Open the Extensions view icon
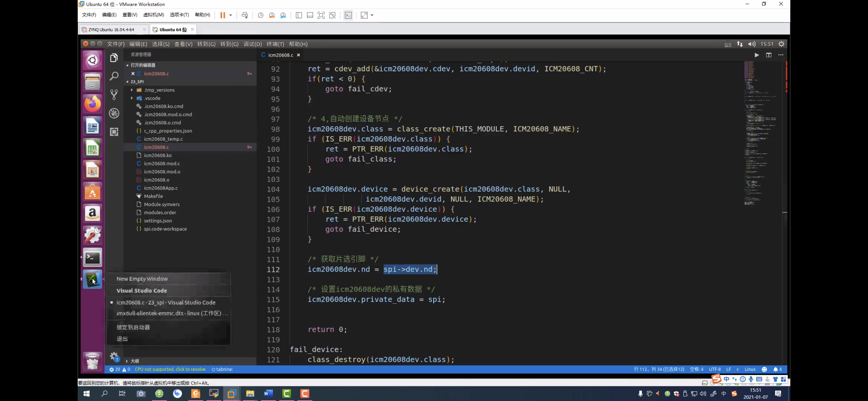This screenshot has height=401, width=868. coord(114,132)
